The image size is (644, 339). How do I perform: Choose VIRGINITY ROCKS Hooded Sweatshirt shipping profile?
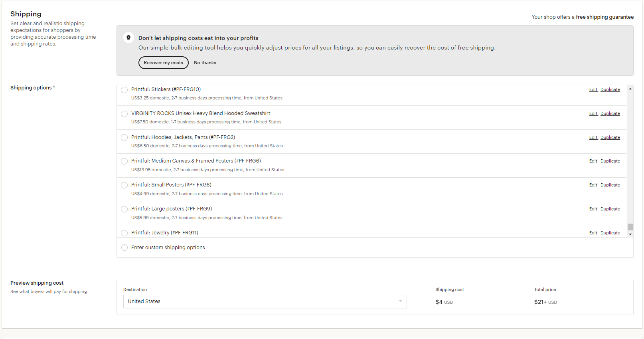124,114
